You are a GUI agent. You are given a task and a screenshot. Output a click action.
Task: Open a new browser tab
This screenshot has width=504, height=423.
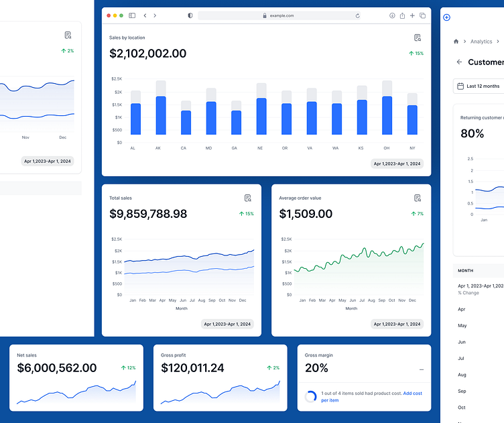tap(412, 15)
